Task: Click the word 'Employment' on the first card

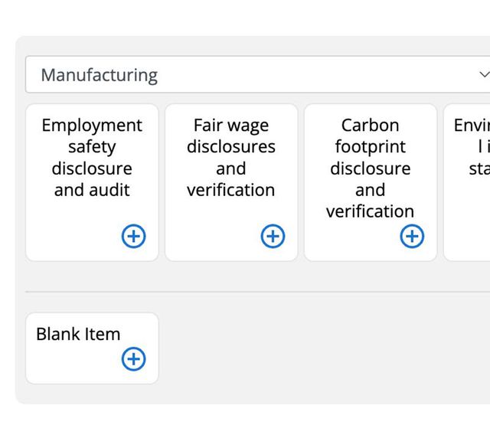Action: click(92, 125)
